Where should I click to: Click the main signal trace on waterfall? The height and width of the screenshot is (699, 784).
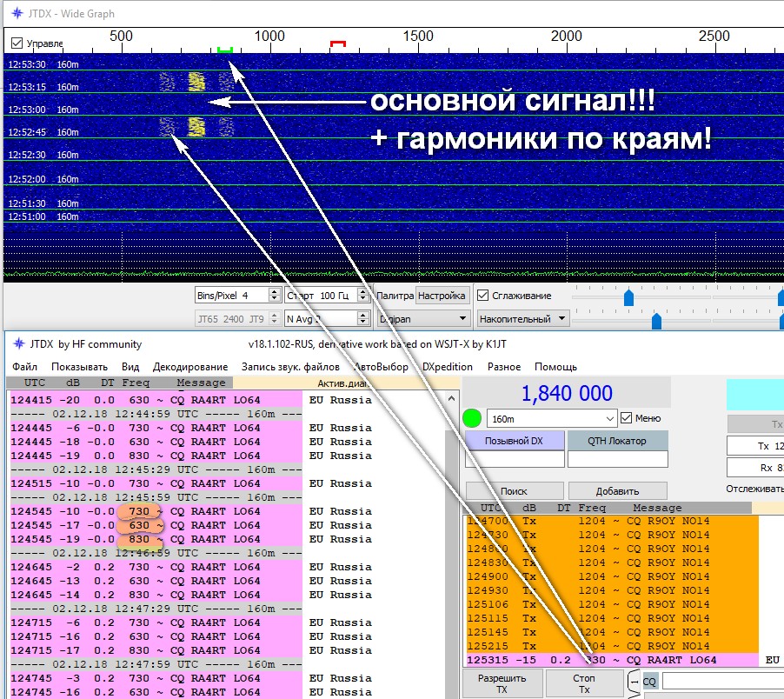point(196,82)
